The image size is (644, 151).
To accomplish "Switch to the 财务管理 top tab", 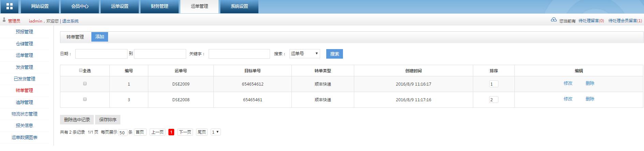I will 160,6.
